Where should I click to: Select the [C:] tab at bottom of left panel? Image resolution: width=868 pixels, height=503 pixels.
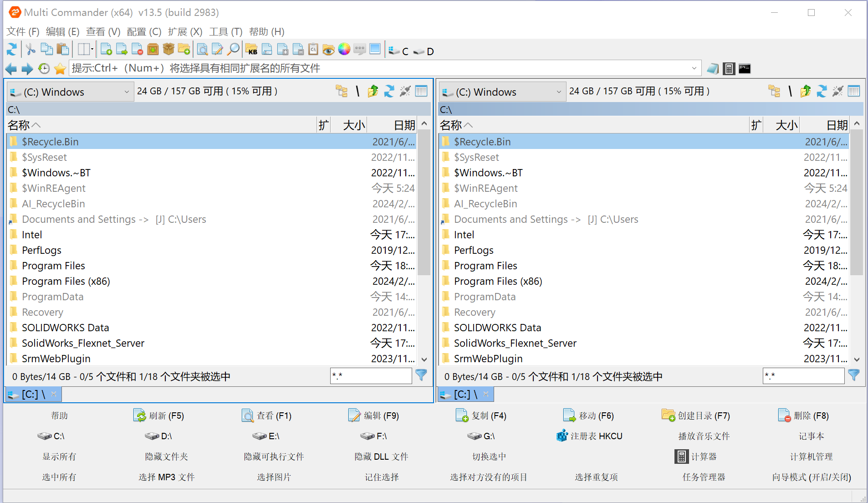[31, 394]
